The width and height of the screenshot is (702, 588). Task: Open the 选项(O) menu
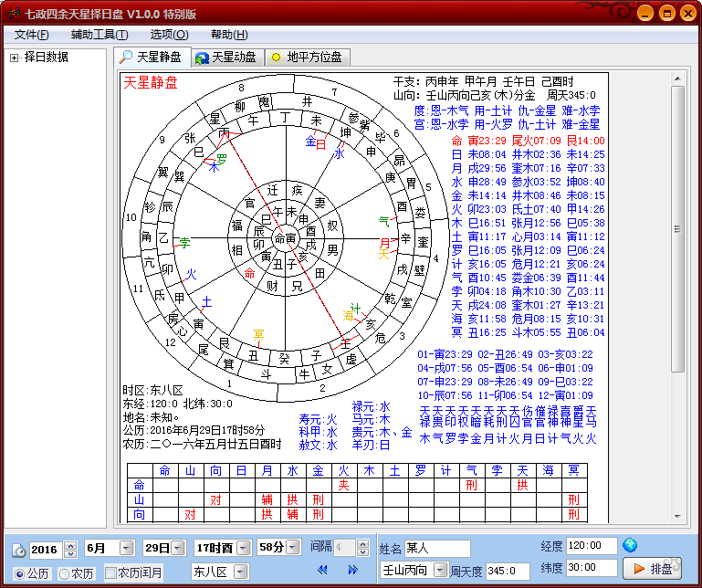point(169,35)
